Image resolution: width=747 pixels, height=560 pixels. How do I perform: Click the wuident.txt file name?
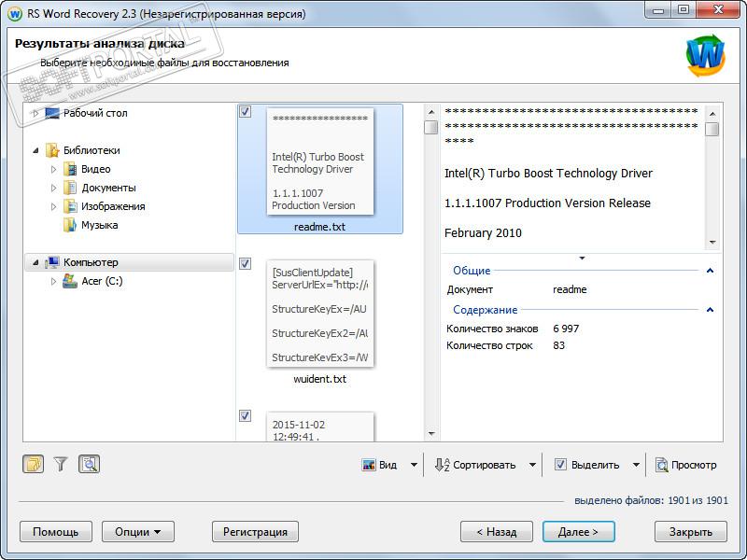pos(319,379)
